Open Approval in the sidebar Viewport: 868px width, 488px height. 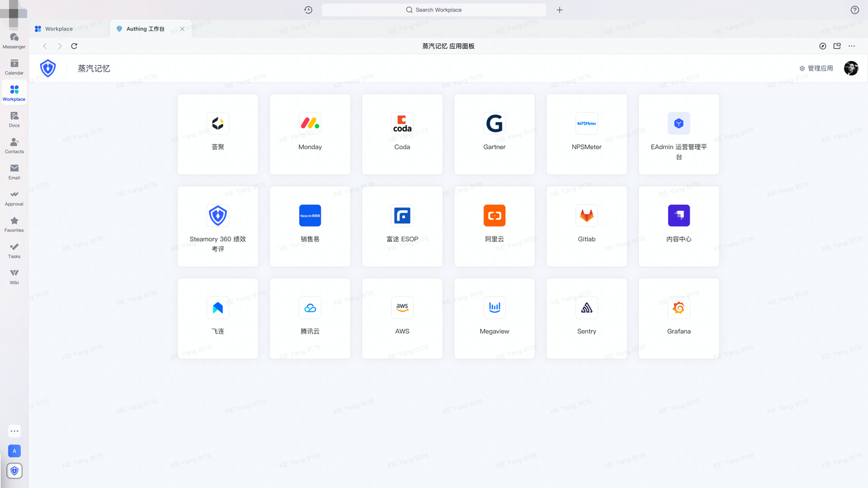[14, 198]
